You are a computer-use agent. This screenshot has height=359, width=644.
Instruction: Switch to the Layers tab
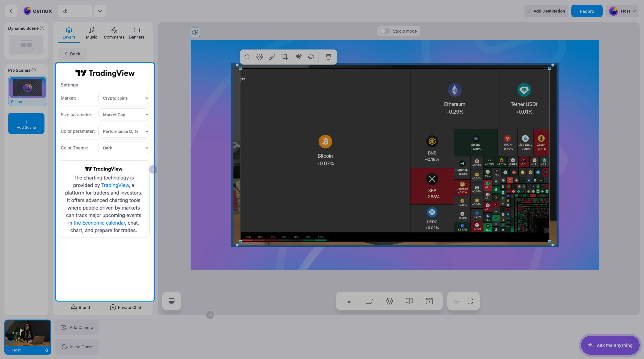[x=69, y=33]
